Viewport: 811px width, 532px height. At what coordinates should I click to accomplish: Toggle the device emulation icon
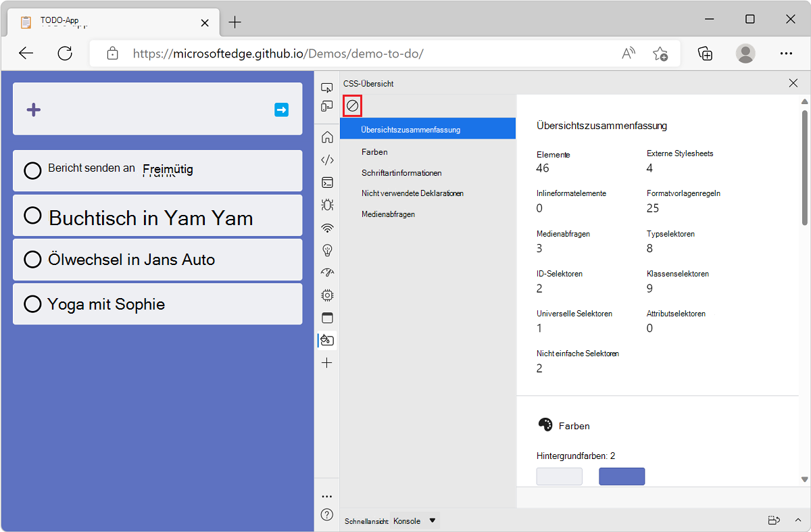[x=327, y=106]
